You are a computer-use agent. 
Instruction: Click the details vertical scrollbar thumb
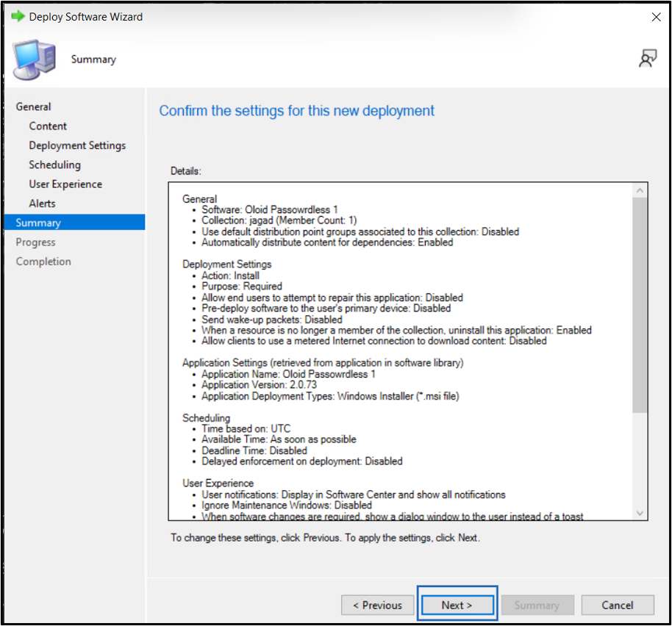point(640,305)
